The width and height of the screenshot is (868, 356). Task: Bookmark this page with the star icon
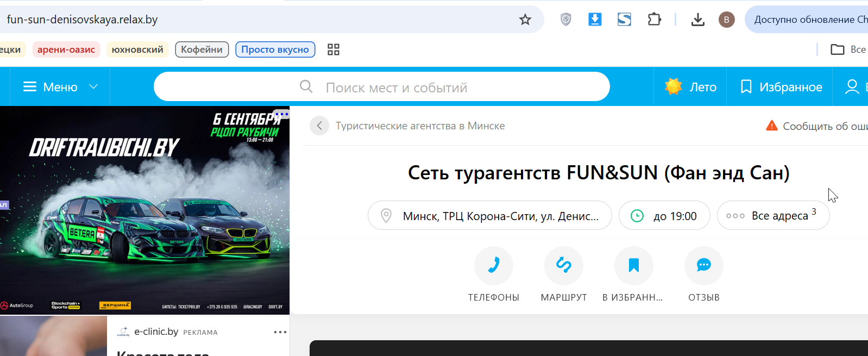[x=525, y=20]
